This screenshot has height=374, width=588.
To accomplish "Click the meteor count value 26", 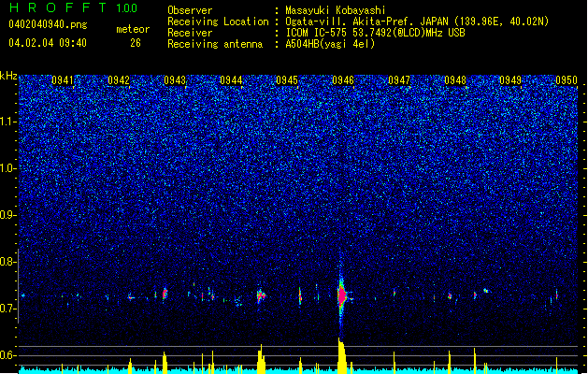I will (x=136, y=43).
